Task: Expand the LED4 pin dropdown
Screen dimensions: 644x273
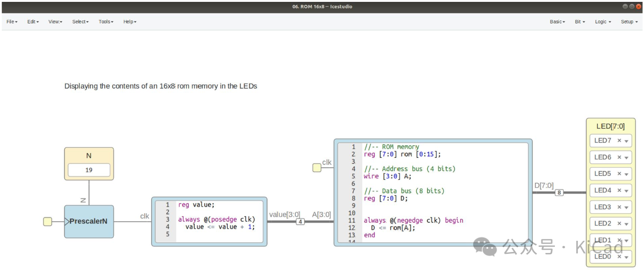Action: [626, 191]
